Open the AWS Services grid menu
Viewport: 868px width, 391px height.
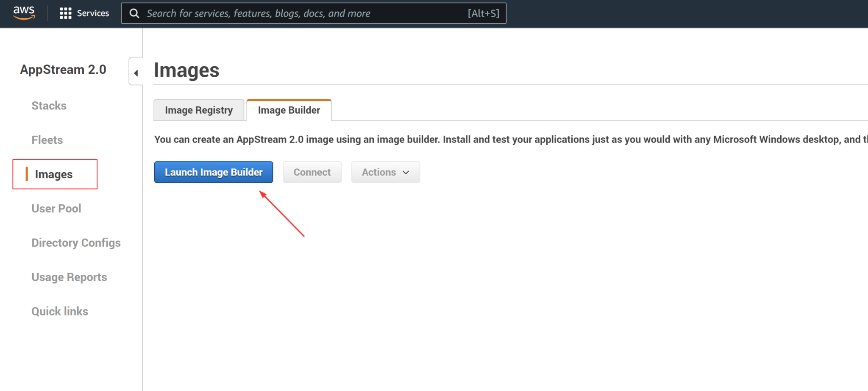pyautogui.click(x=66, y=13)
